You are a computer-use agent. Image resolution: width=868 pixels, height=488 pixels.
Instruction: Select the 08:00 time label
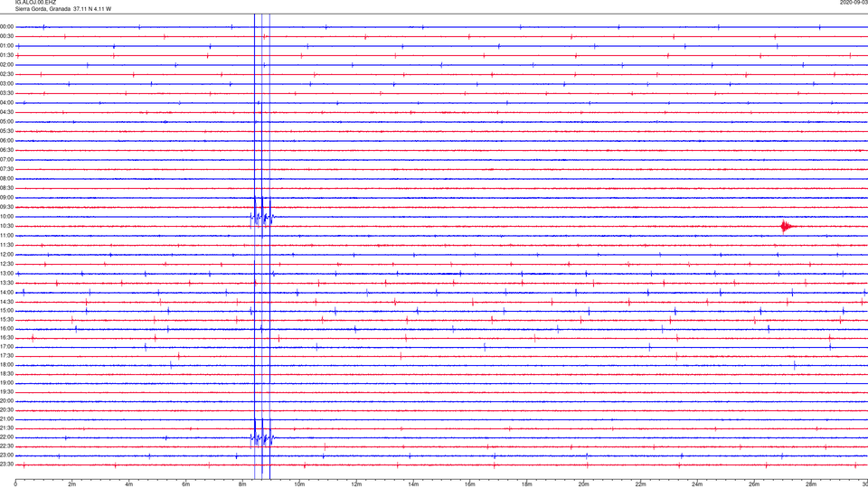(x=7, y=179)
